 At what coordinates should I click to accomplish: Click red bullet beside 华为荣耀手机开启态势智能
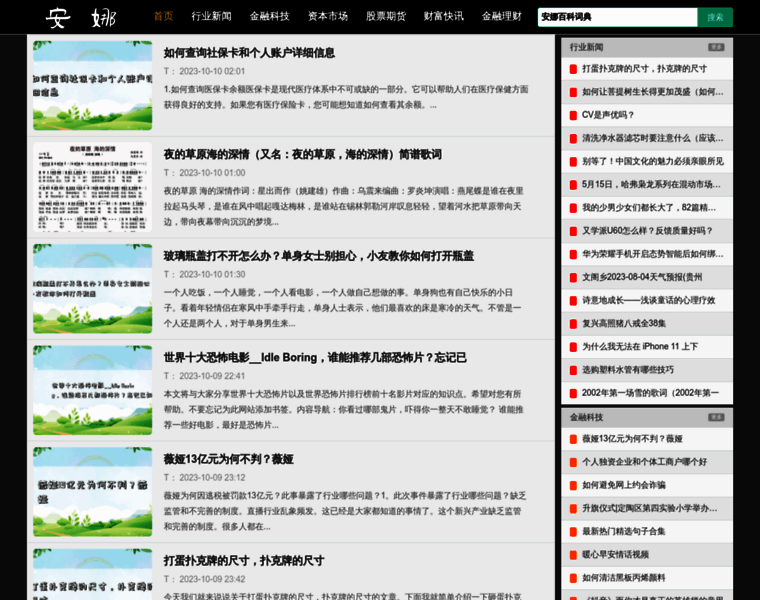[573, 254]
